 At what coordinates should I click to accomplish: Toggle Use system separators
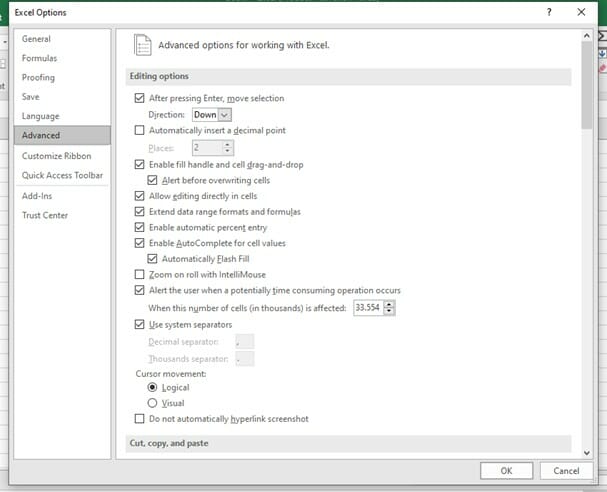(139, 324)
